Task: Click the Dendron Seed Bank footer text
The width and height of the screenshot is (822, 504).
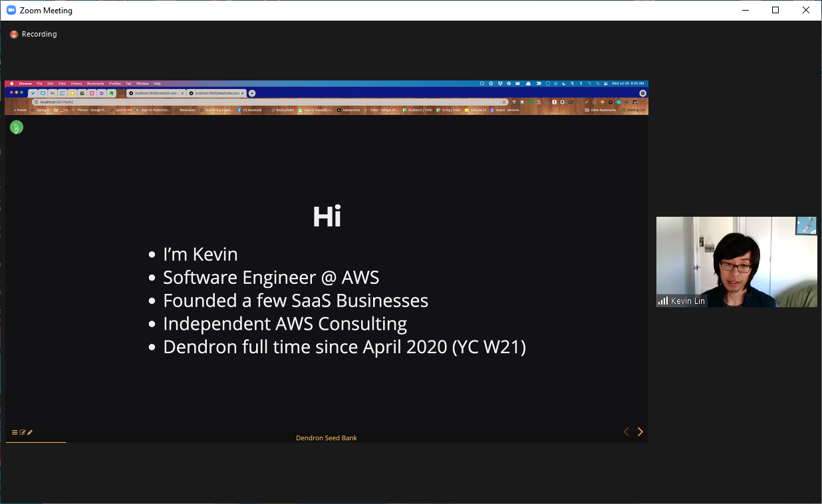Action: (327, 438)
